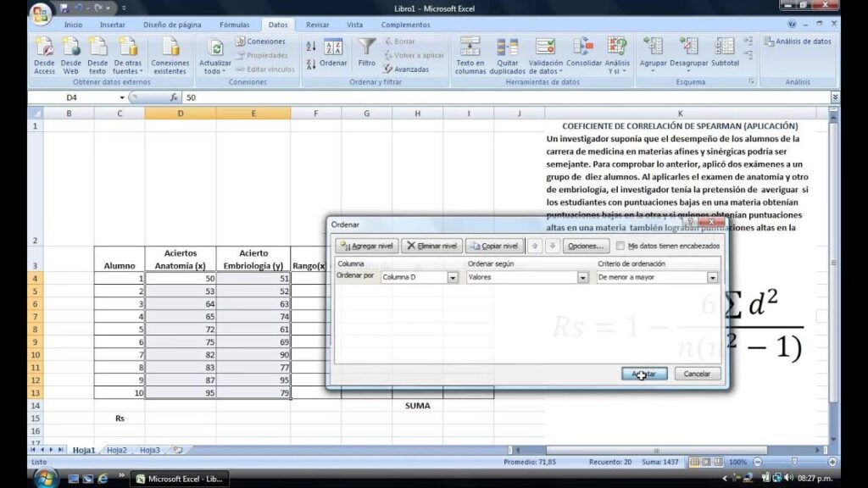Open Internet Explorer from the taskbar
This screenshot has height=488, width=868.
(103, 479)
